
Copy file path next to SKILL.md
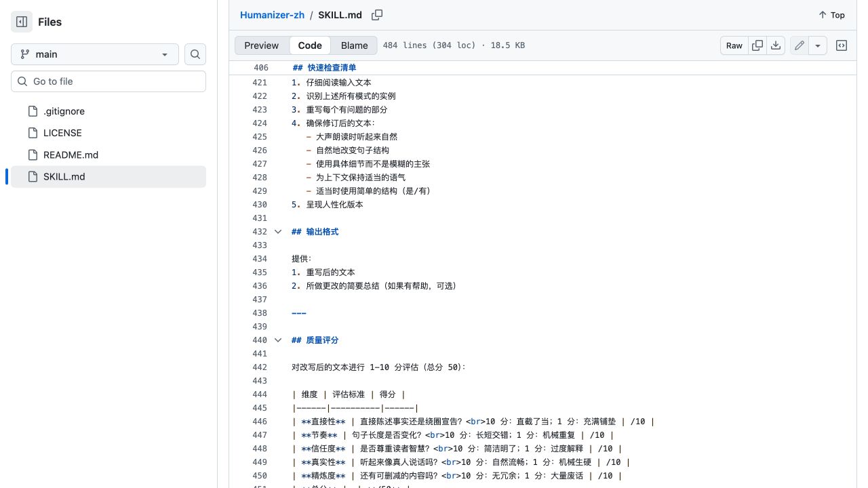click(x=377, y=15)
